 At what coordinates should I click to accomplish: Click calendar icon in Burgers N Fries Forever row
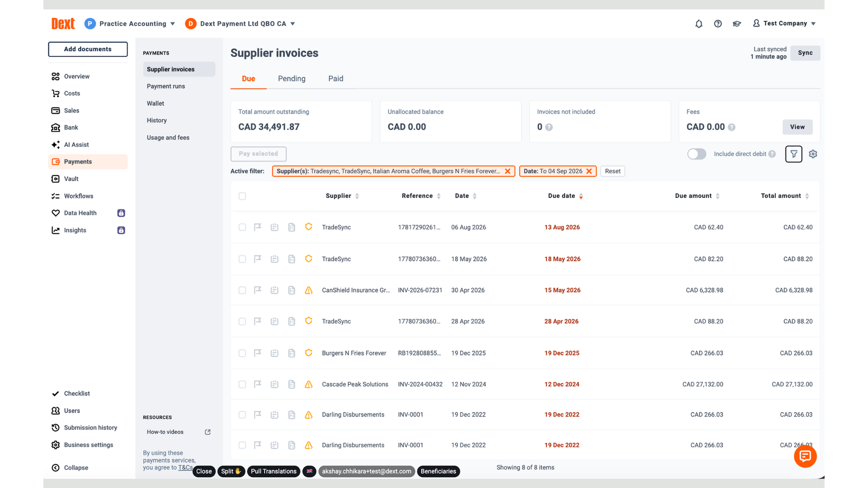[275, 353]
